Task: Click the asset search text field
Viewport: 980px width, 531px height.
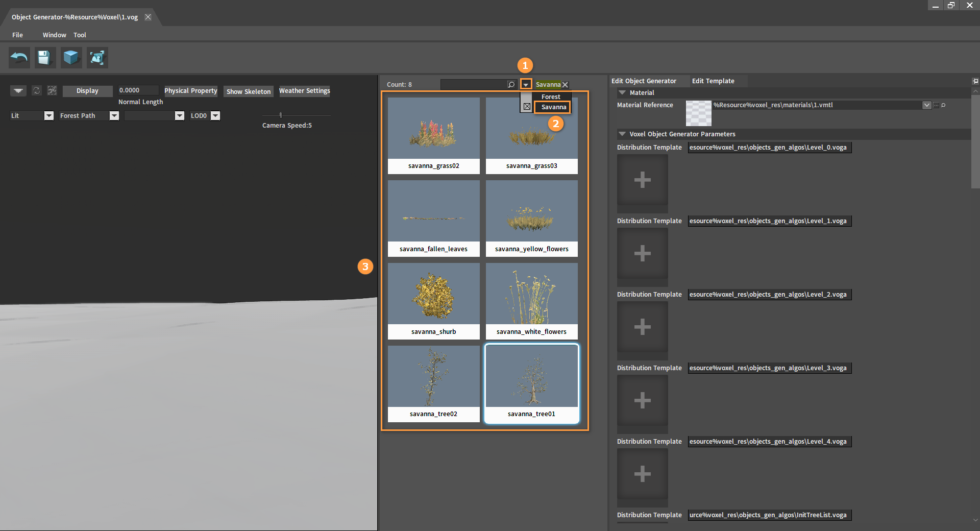Action: point(474,85)
